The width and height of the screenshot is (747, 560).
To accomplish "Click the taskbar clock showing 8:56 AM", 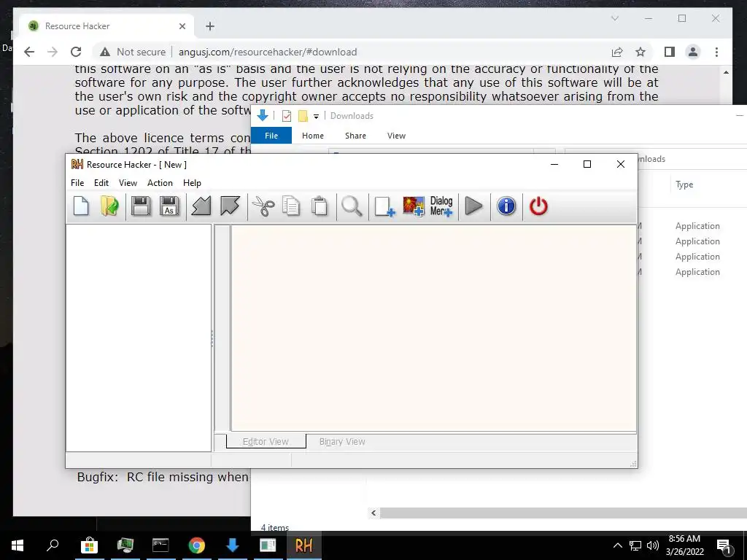I will click(x=684, y=545).
